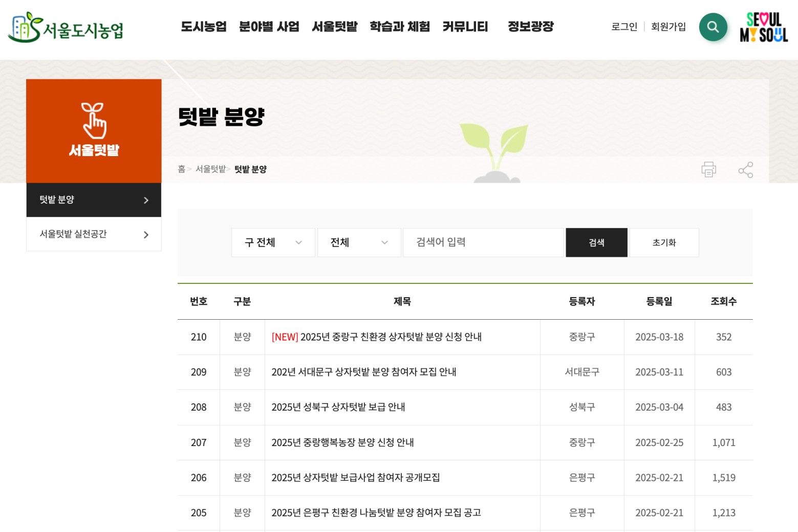Open the 커뮤니티 menu
The image size is (798, 532).
click(x=465, y=27)
